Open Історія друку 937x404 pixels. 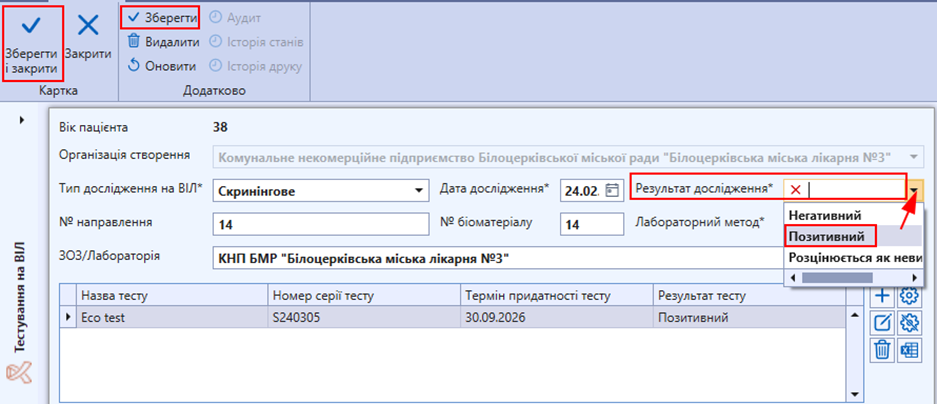point(255,66)
